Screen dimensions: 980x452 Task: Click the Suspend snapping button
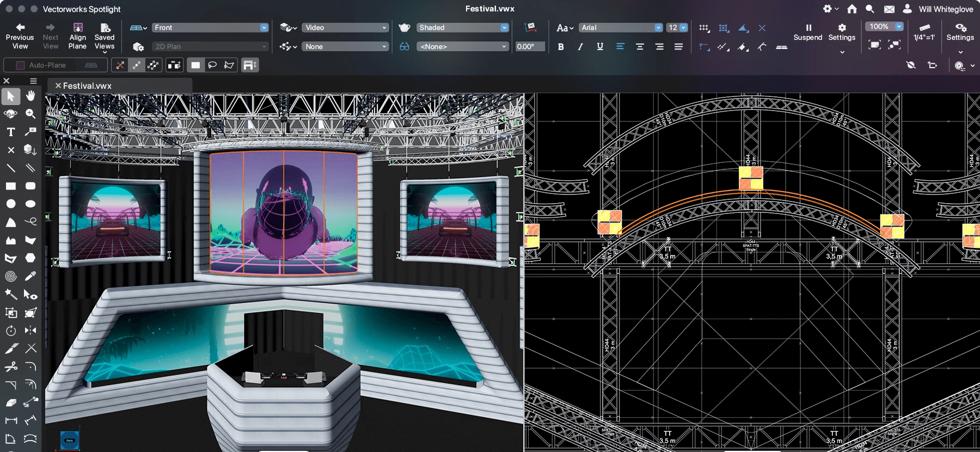(808, 32)
